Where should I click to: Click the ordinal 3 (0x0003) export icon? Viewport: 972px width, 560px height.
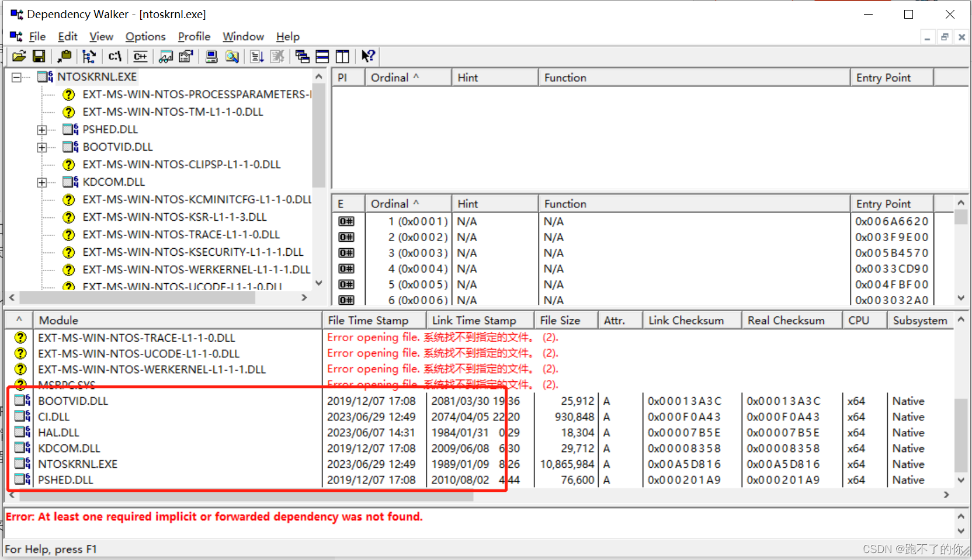pos(346,253)
